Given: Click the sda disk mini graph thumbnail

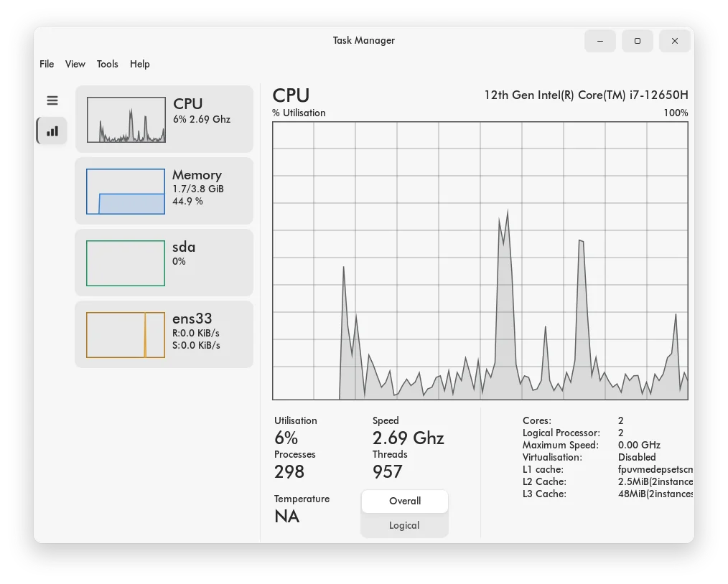Looking at the screenshot, I should 126,263.
